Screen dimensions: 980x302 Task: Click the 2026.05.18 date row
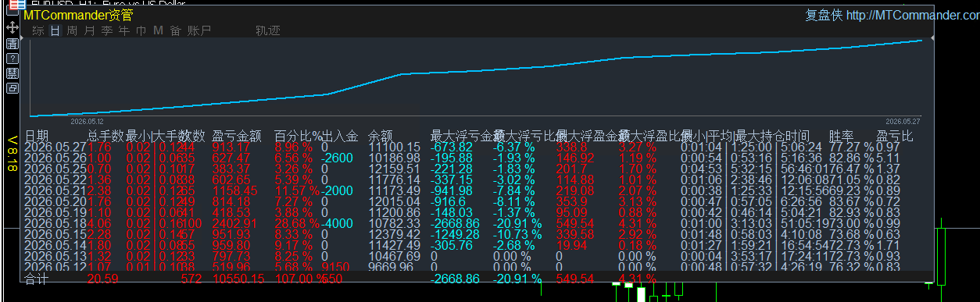pos(55,223)
